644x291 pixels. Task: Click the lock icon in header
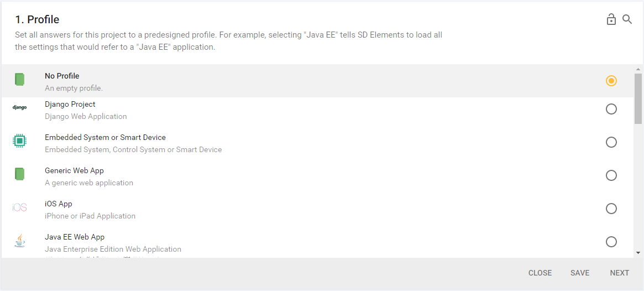tap(611, 20)
